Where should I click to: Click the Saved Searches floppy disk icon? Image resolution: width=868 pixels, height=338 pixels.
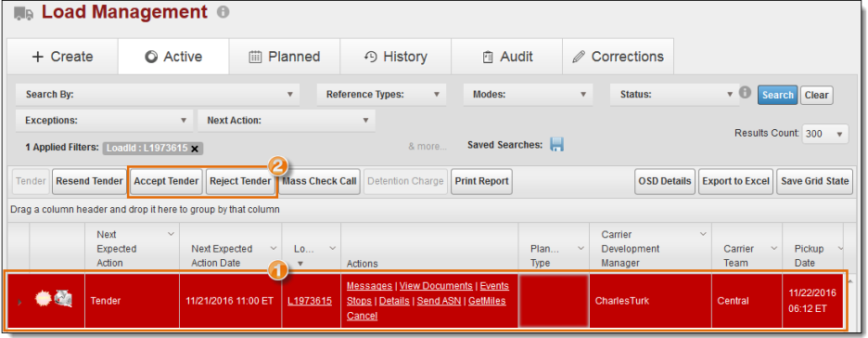(556, 145)
